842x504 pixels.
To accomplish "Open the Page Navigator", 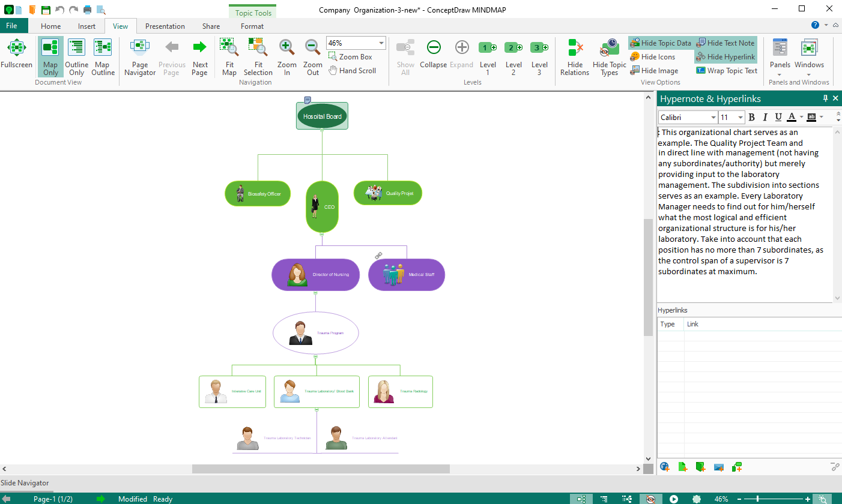I will pos(140,58).
